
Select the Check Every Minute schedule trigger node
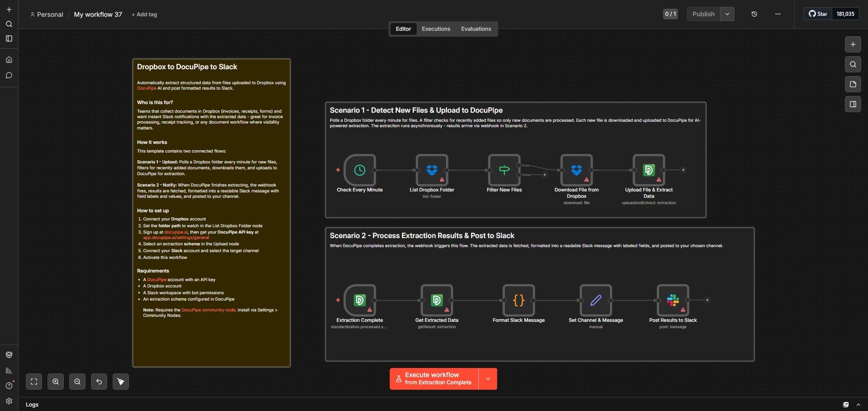pyautogui.click(x=359, y=171)
